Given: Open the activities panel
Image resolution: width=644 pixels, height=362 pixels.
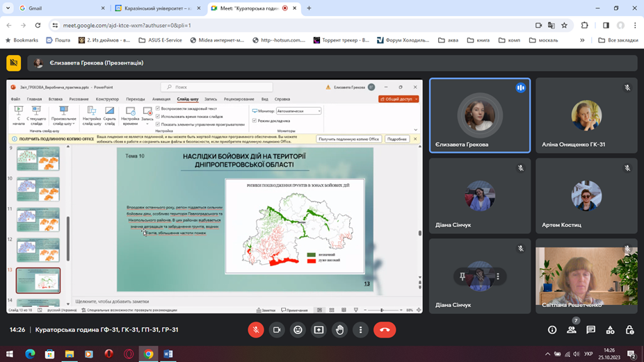Looking at the screenshot, I should pos(610,330).
